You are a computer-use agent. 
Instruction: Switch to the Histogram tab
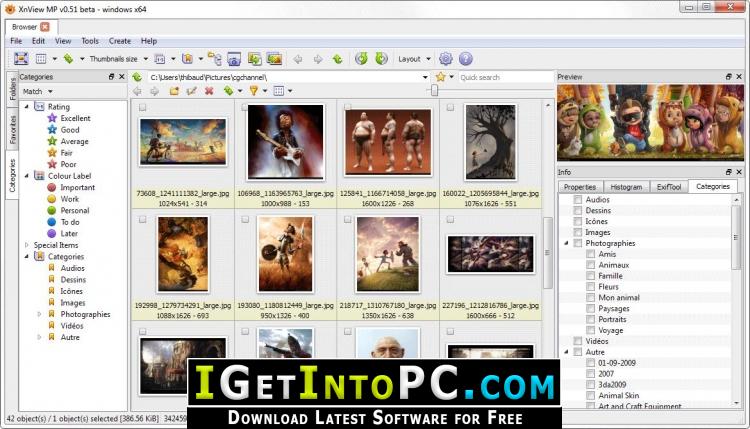pos(626,187)
